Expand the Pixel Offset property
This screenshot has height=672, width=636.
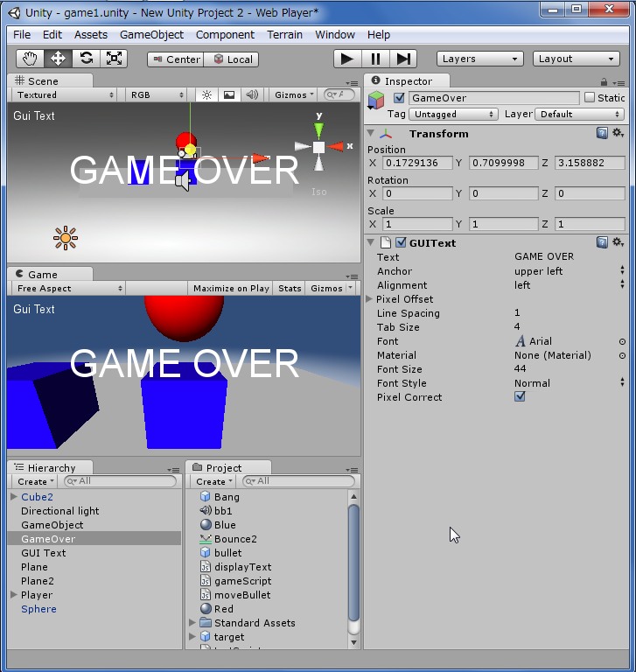pyautogui.click(x=369, y=299)
